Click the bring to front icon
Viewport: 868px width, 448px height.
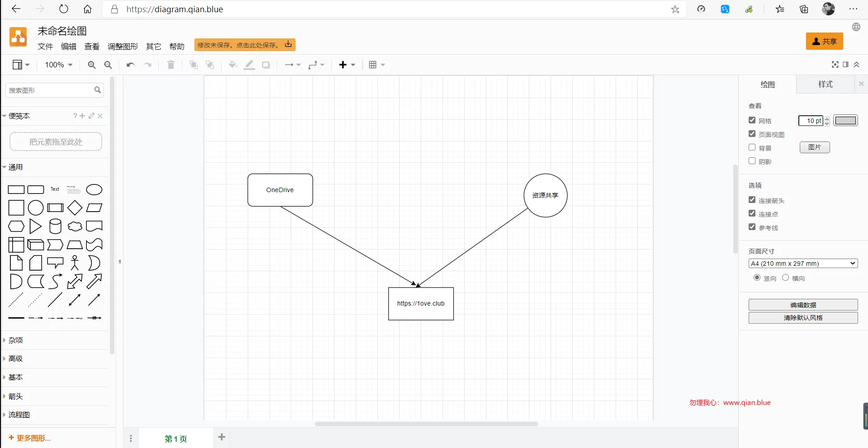[194, 65]
